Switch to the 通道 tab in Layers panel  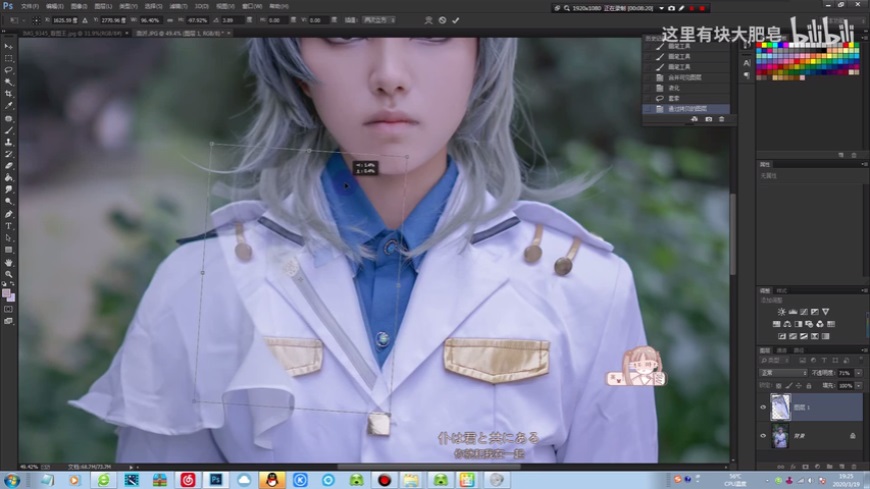(782, 350)
